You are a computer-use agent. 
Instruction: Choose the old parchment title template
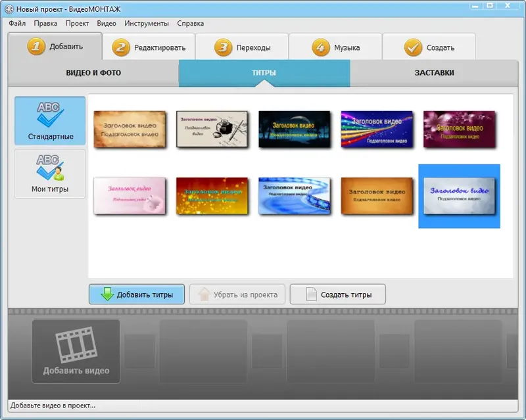[130, 129]
